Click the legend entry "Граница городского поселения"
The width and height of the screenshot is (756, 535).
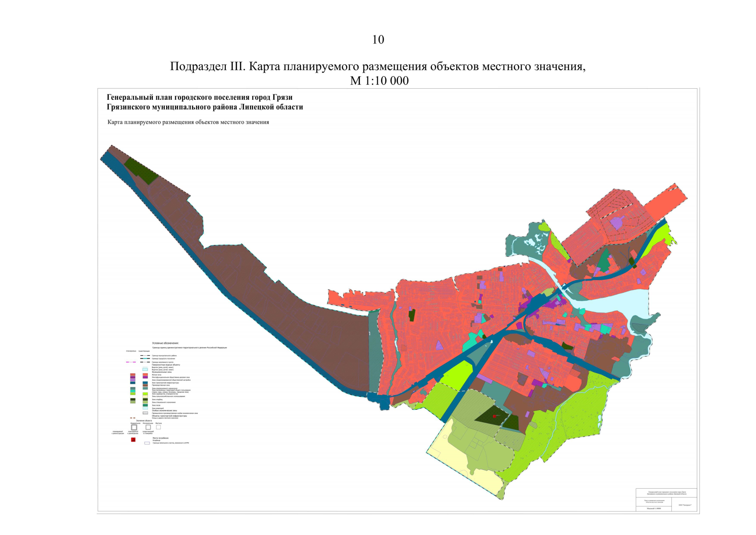tap(163, 358)
